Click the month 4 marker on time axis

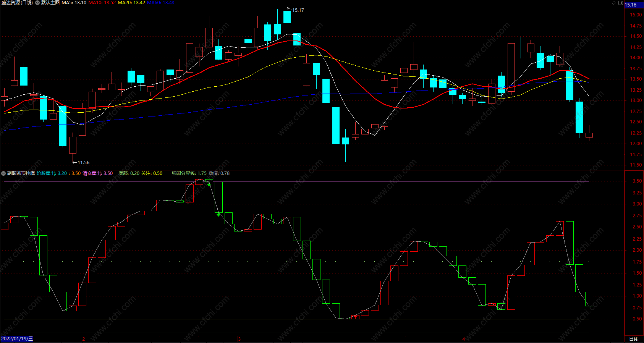[x=463, y=339]
